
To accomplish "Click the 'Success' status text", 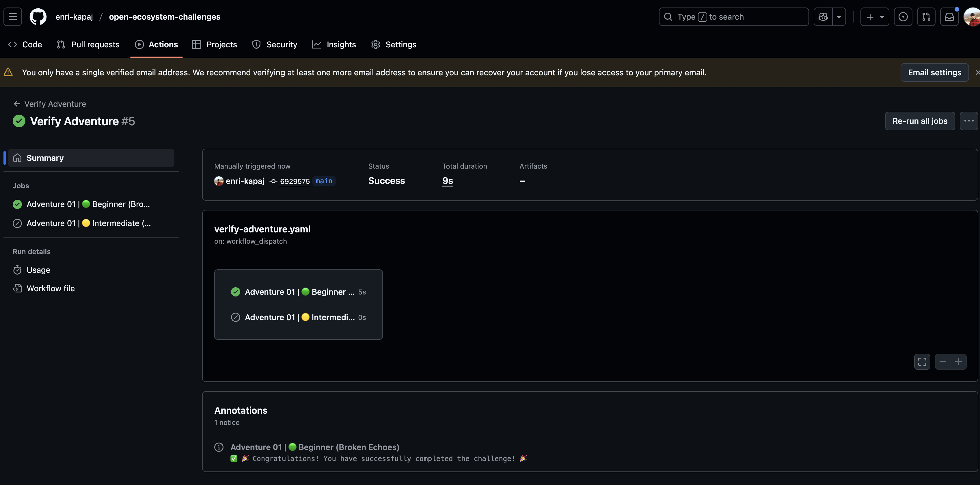I will pos(386,181).
